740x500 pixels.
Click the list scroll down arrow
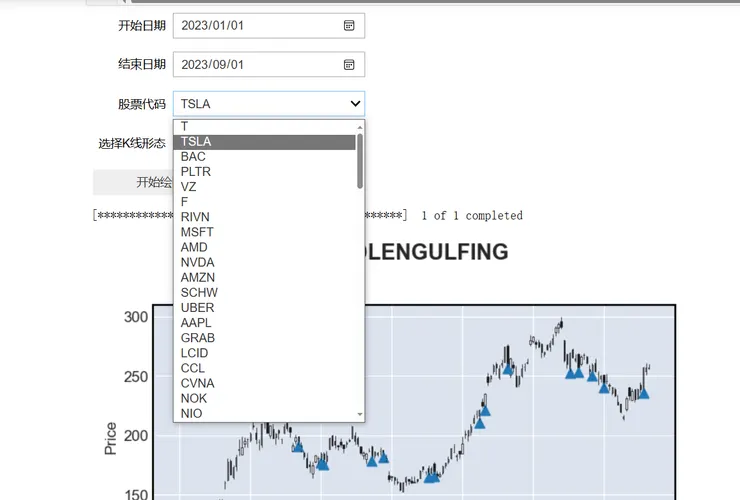360,415
